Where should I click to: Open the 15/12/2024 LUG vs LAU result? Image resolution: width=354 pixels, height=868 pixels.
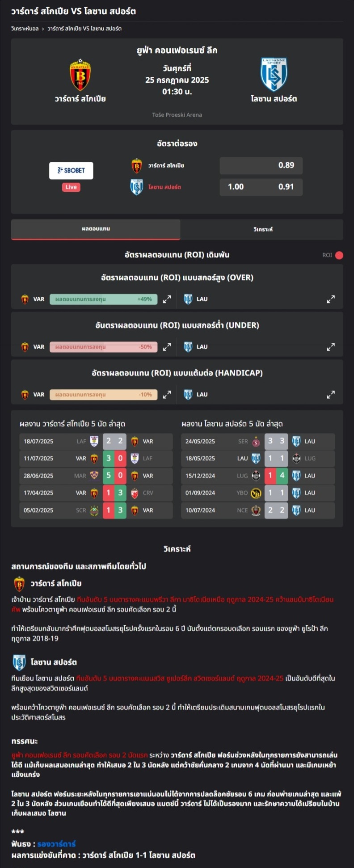tap(258, 476)
